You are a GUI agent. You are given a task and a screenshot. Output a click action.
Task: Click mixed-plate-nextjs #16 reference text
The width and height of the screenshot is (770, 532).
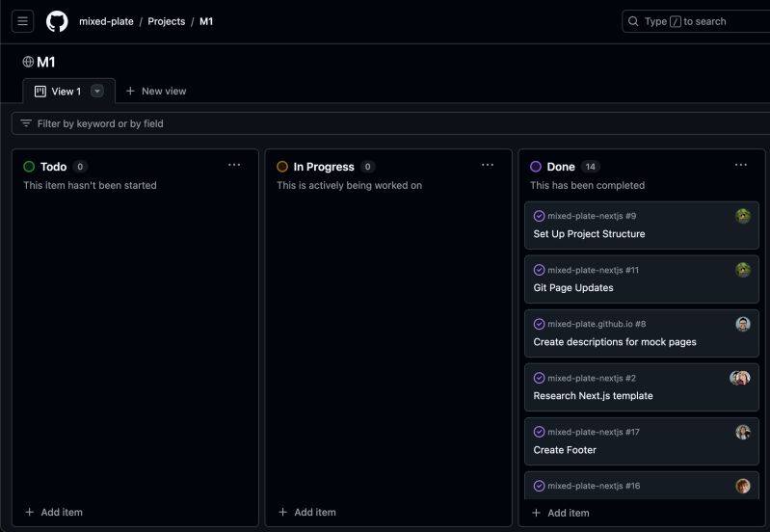pyautogui.click(x=594, y=486)
